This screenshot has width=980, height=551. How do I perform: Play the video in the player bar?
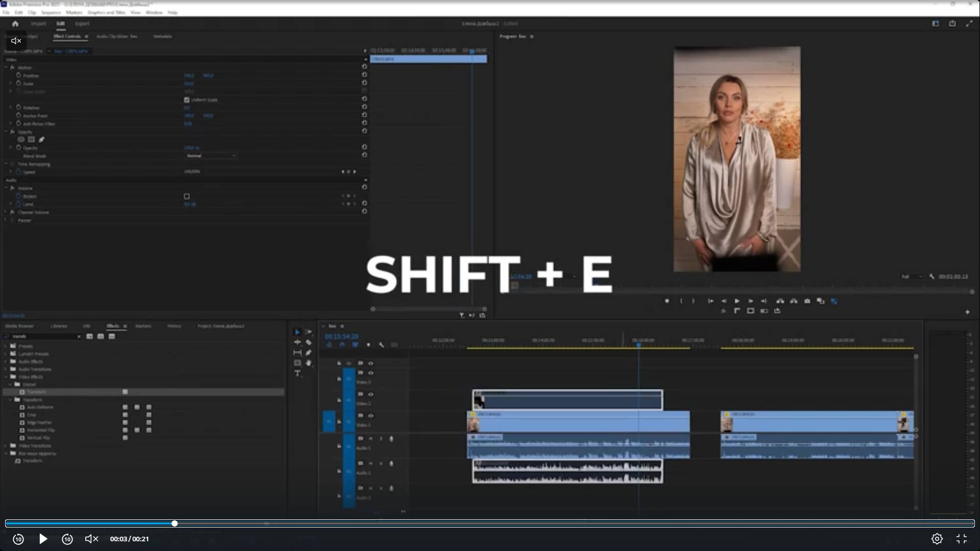[43, 539]
